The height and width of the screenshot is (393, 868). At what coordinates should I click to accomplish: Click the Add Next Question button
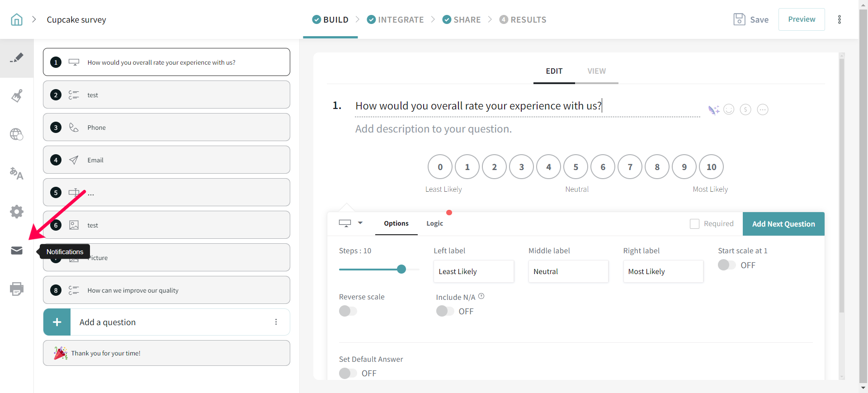[783, 224]
